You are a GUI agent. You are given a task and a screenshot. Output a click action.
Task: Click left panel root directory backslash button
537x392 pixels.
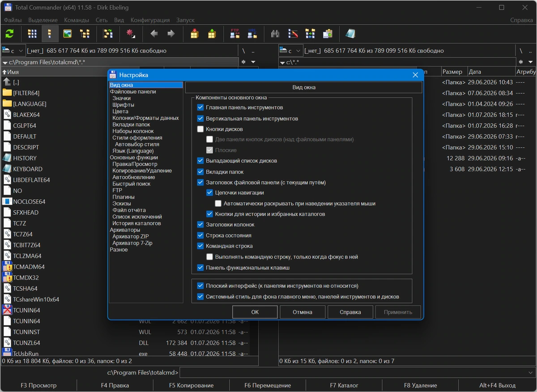click(x=243, y=51)
